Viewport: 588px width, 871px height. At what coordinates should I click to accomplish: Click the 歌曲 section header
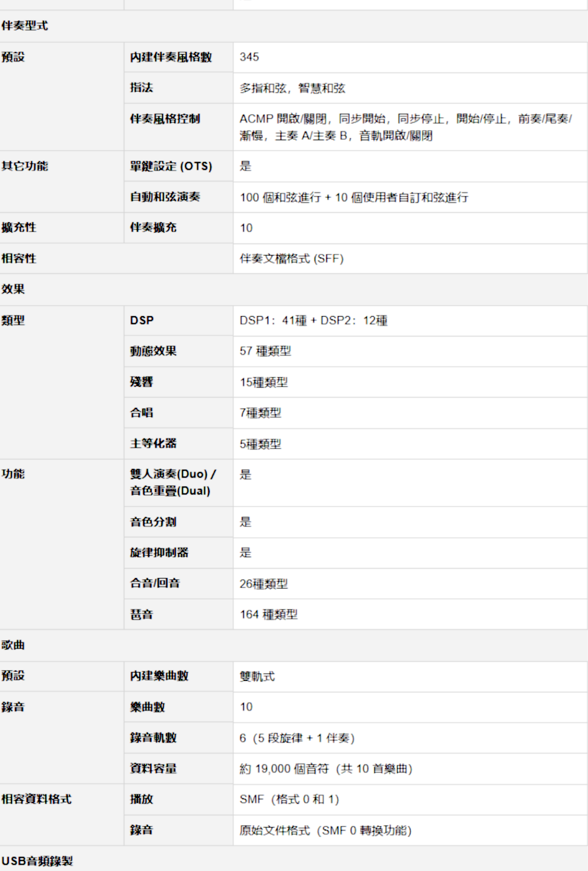13,645
